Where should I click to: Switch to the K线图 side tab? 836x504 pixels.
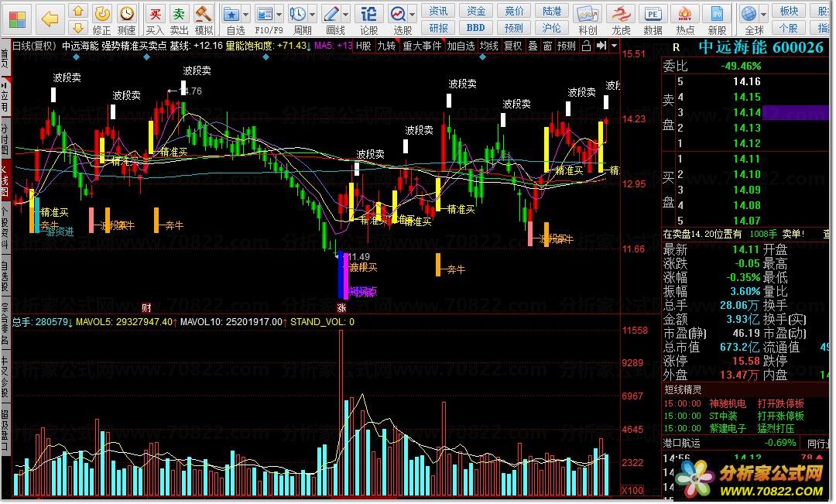pyautogui.click(x=5, y=180)
